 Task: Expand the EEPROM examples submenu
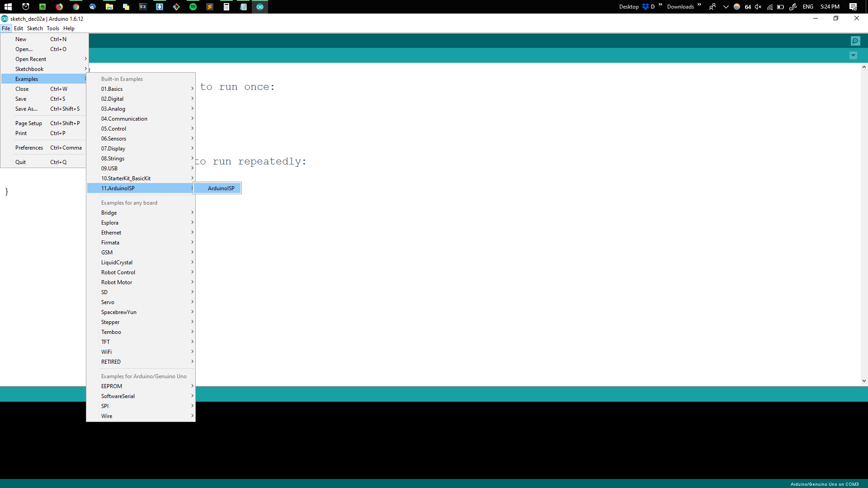[141, 386]
